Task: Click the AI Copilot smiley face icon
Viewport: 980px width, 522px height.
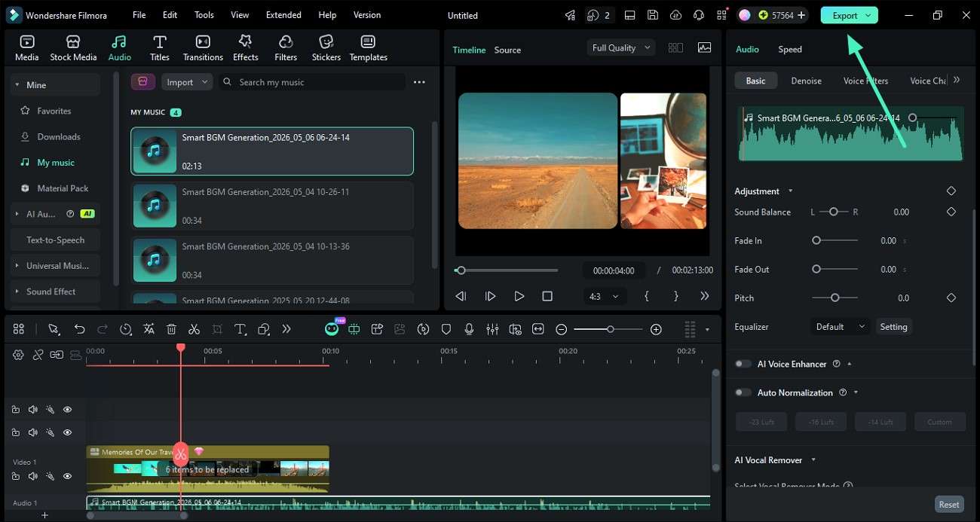Action: (332, 328)
